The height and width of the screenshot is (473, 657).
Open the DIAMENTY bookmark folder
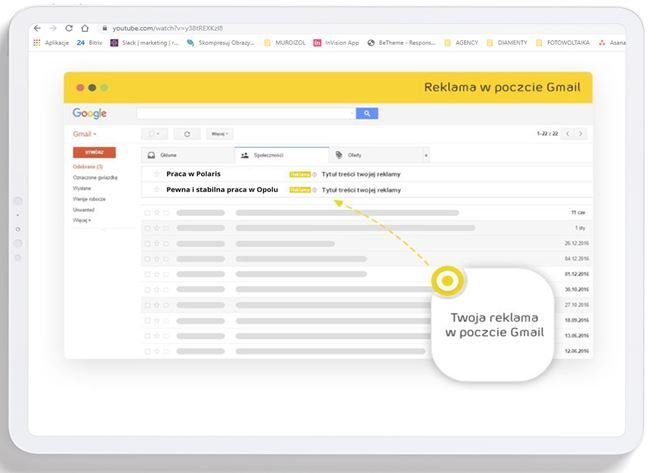tap(507, 43)
